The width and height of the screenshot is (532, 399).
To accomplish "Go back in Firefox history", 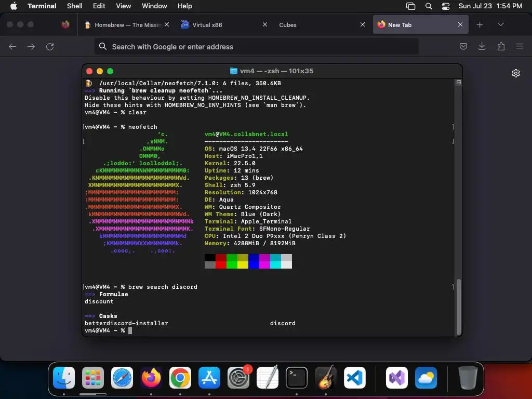I will (12, 46).
